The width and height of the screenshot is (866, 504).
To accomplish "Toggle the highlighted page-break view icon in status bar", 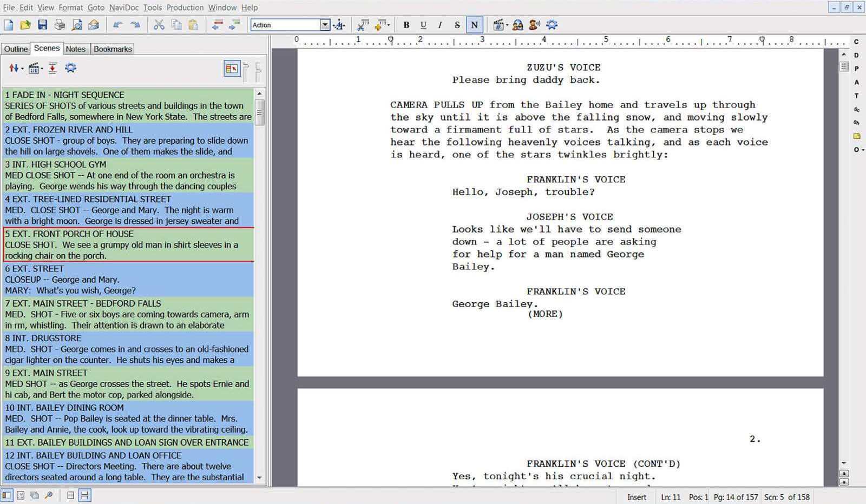I will pyautogui.click(x=85, y=495).
